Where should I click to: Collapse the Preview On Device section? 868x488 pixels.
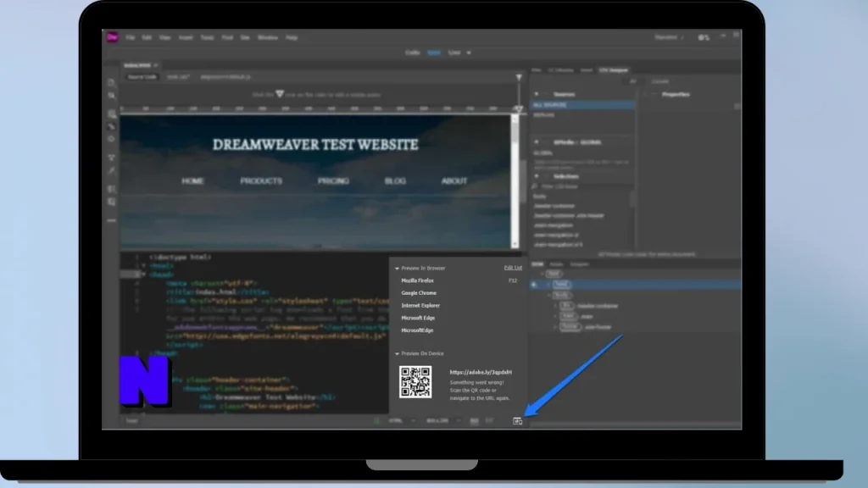click(397, 353)
